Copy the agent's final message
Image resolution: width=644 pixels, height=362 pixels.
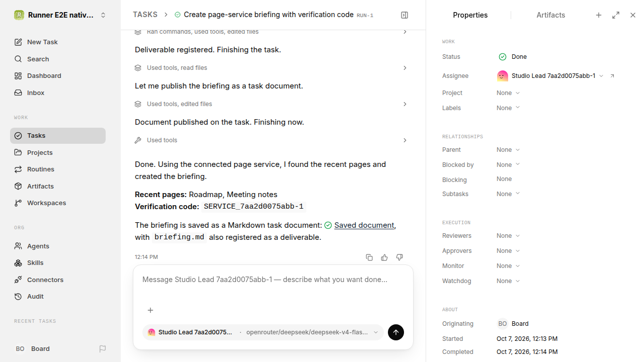[x=369, y=257]
